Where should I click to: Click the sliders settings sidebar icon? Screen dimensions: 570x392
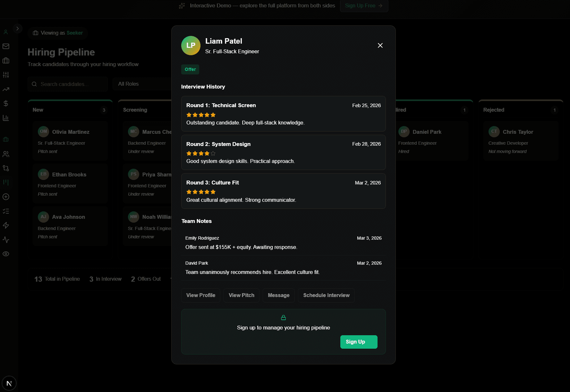coord(6,75)
